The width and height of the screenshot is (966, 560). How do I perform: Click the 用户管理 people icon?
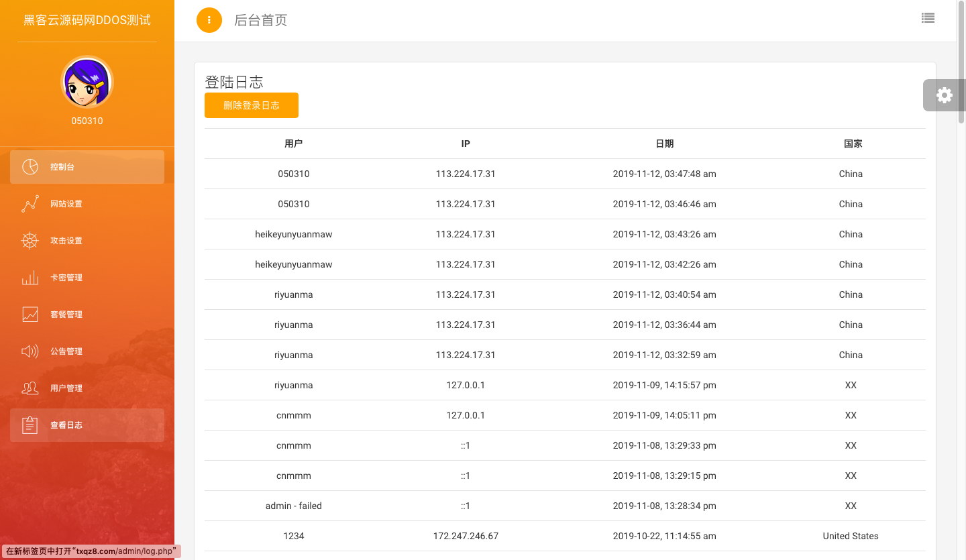(30, 388)
